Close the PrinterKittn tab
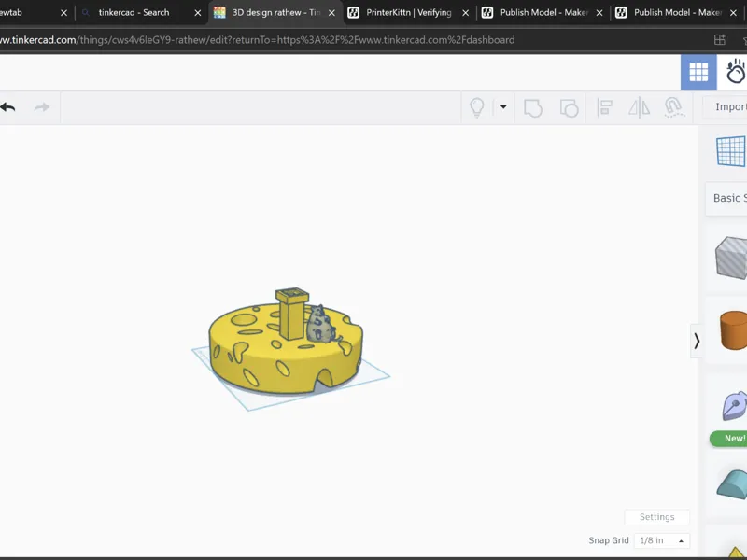The image size is (747, 560). 465,13
